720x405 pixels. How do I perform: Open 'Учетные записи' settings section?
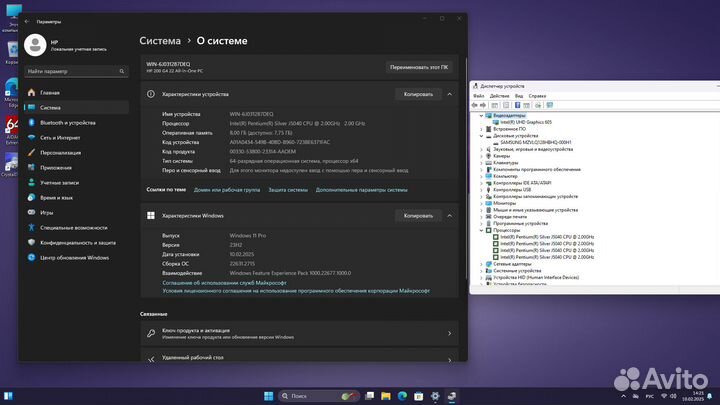point(59,183)
